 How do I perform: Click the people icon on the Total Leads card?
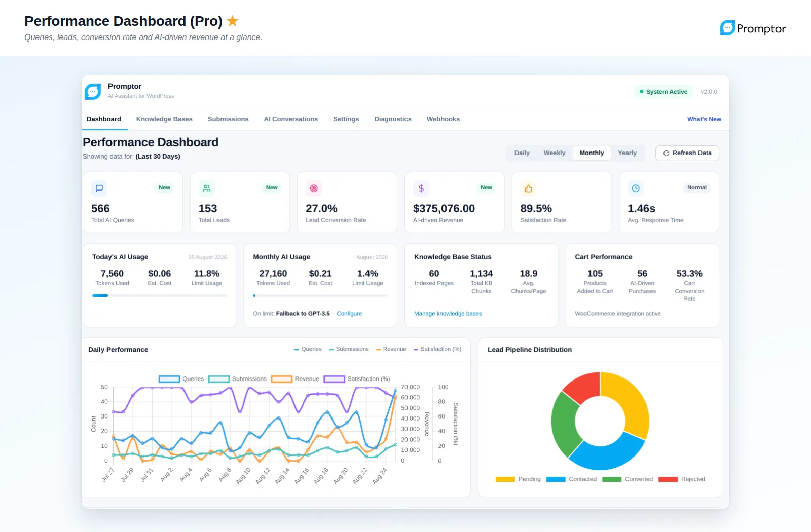(x=207, y=188)
